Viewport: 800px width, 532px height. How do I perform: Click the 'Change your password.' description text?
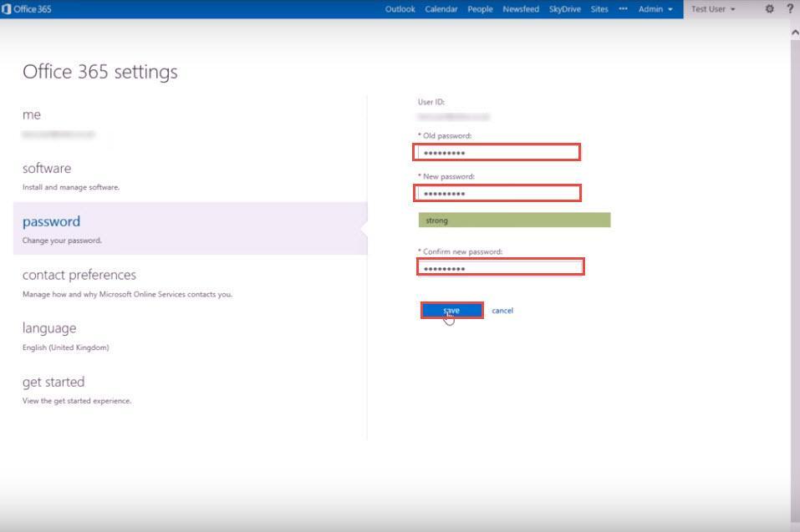click(62, 241)
